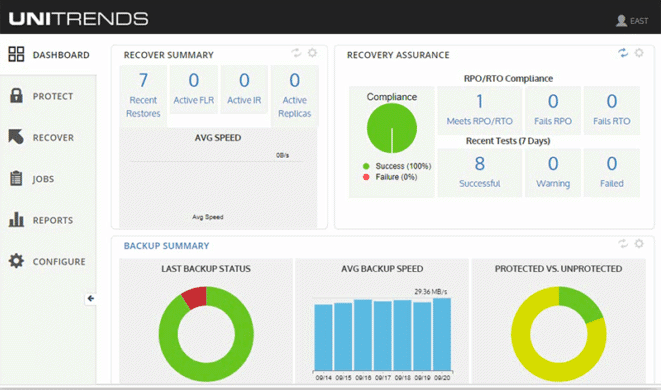661x390 pixels.
Task: Click the green Compliance pie chart
Action: click(392, 128)
